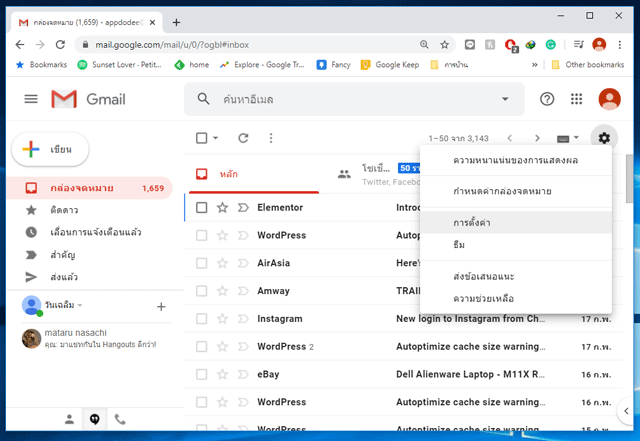
Task: Star the AirAsia email
Action: coord(222,263)
